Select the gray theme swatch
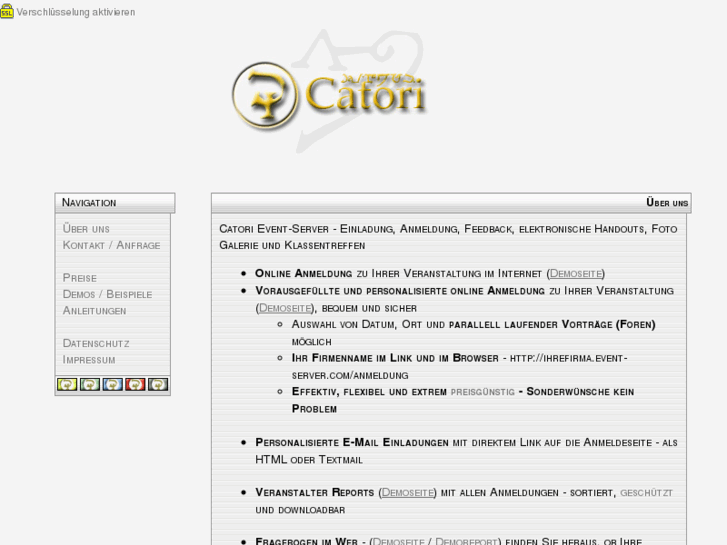727x545 pixels. [158, 385]
